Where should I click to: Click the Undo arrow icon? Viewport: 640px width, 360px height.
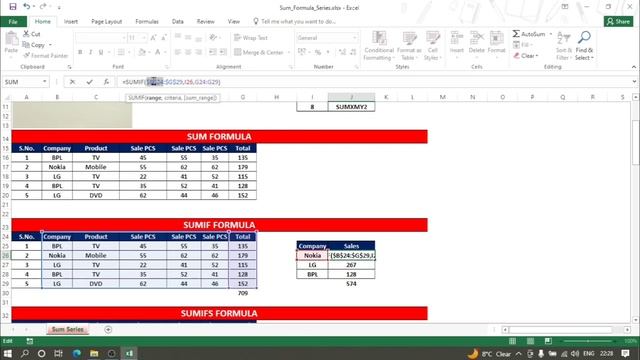pyautogui.click(x=26, y=7)
